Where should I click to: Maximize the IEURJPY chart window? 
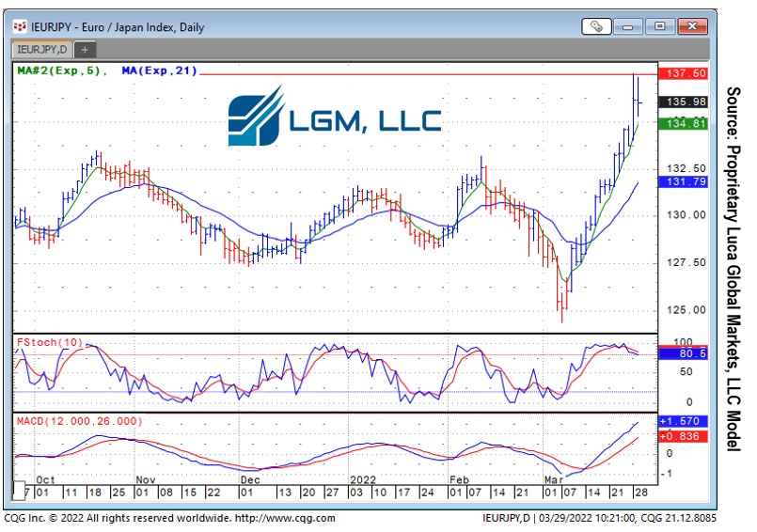click(659, 26)
